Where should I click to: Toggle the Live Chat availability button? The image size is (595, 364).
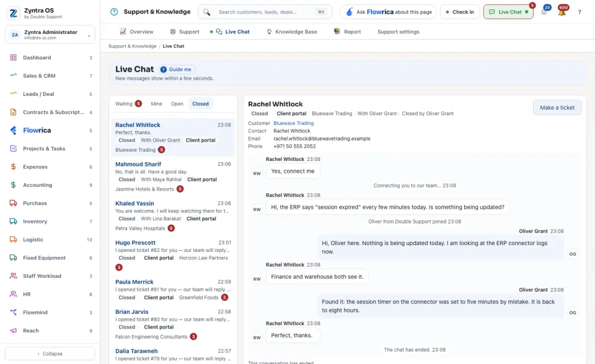[x=508, y=12]
